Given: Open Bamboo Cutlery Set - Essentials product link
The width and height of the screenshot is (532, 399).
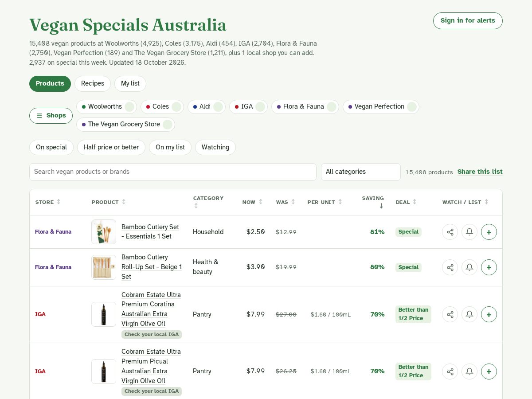Looking at the screenshot, I should 150,232.
